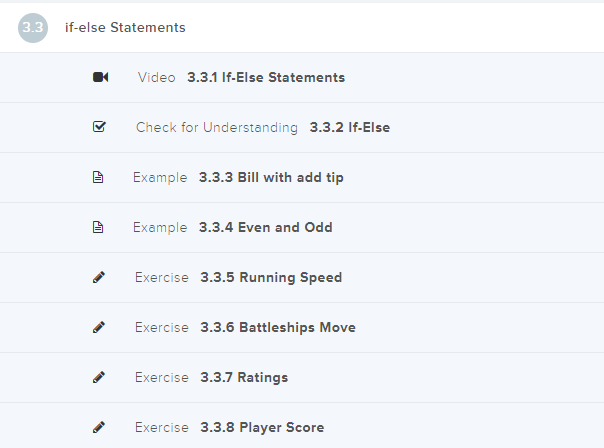The image size is (604, 448).
Task: Collapse the if-else Statements section header
Action: pyautogui.click(x=132, y=28)
